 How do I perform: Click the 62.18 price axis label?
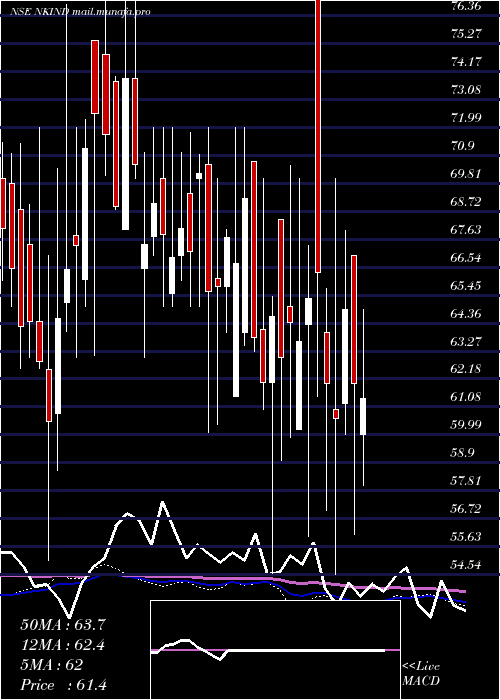[x=466, y=370]
